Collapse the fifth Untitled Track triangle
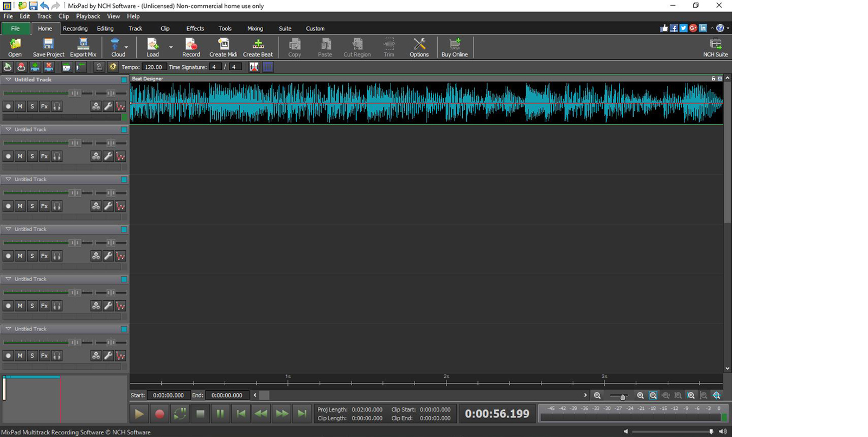Viewport: 868px width, 437px height. [x=8, y=279]
